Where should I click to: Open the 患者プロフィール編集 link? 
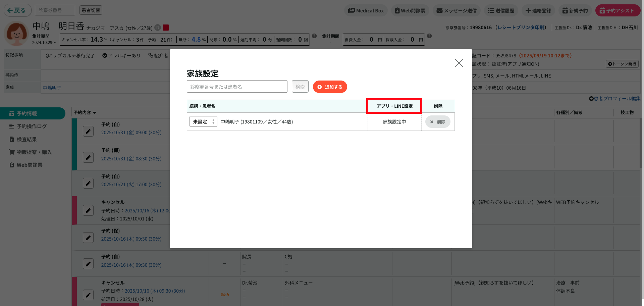614,99
